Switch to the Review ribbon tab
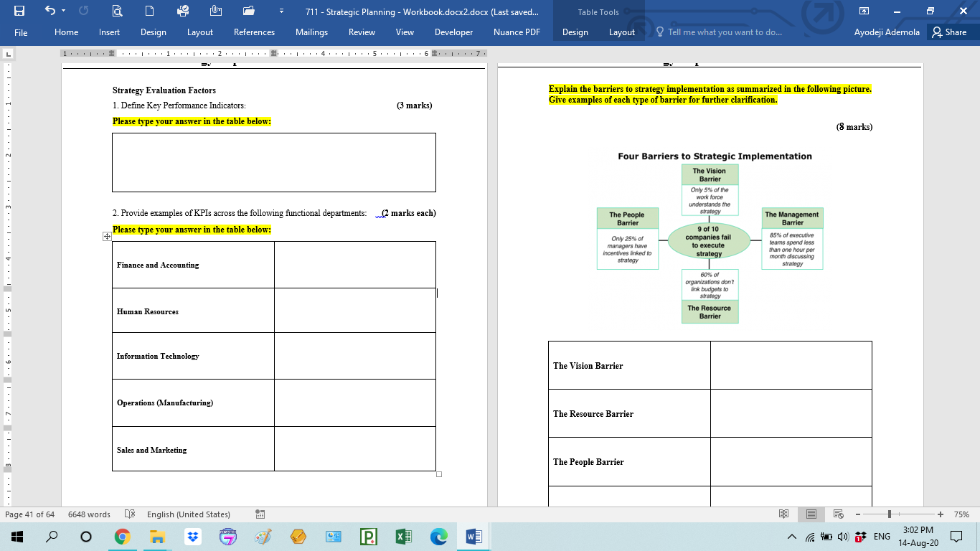Image resolution: width=980 pixels, height=551 pixels. click(362, 32)
